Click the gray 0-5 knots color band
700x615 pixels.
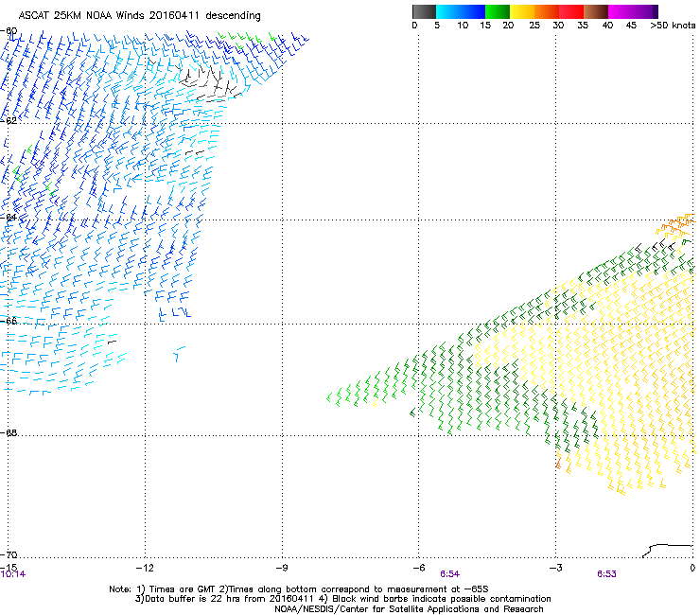click(x=424, y=11)
